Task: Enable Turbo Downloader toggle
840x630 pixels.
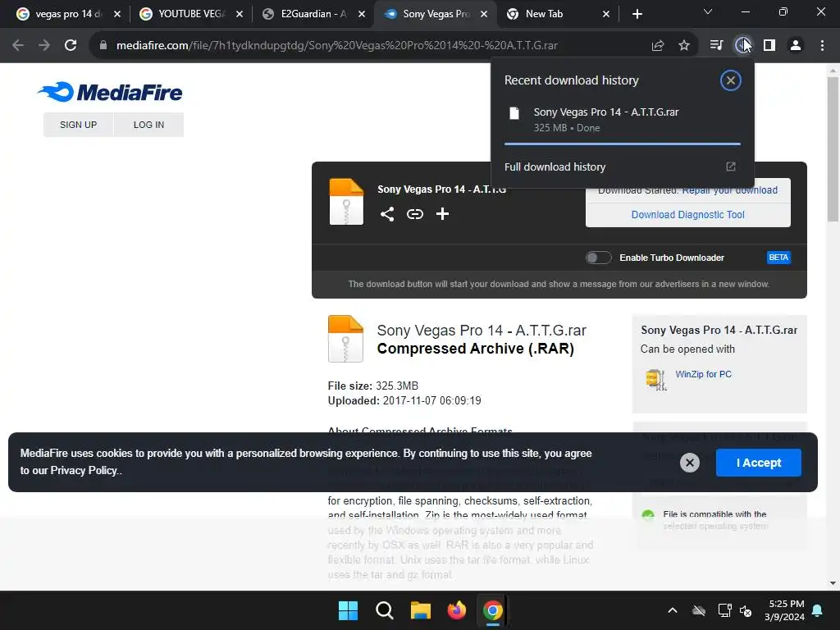Action: [x=598, y=258]
